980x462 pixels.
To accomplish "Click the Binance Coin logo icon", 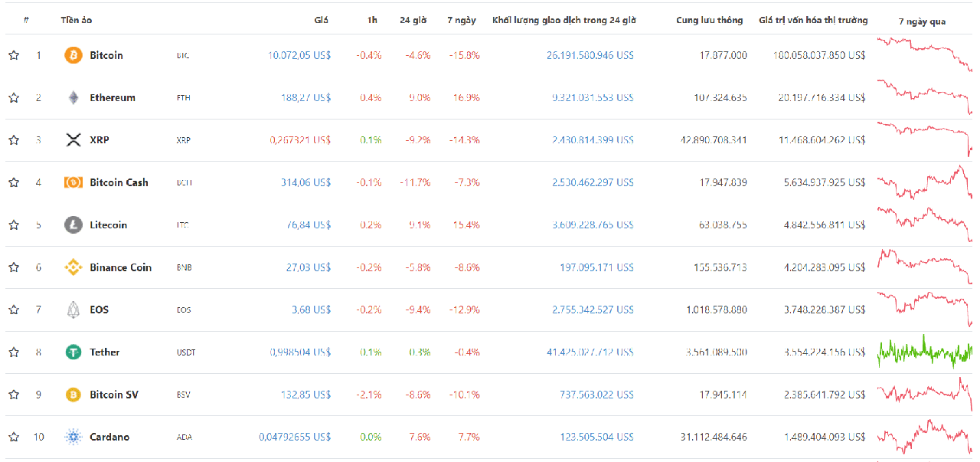I will [x=73, y=267].
